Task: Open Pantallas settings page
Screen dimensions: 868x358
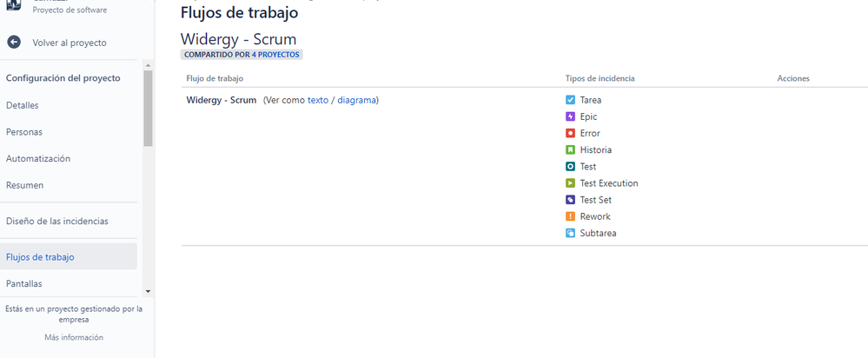Action: (23, 283)
